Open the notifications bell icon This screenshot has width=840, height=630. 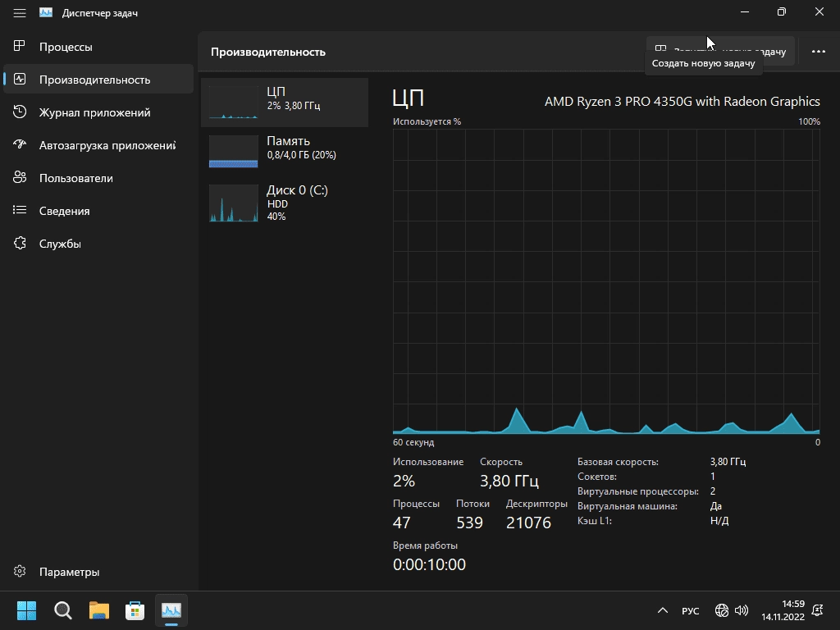(x=818, y=610)
